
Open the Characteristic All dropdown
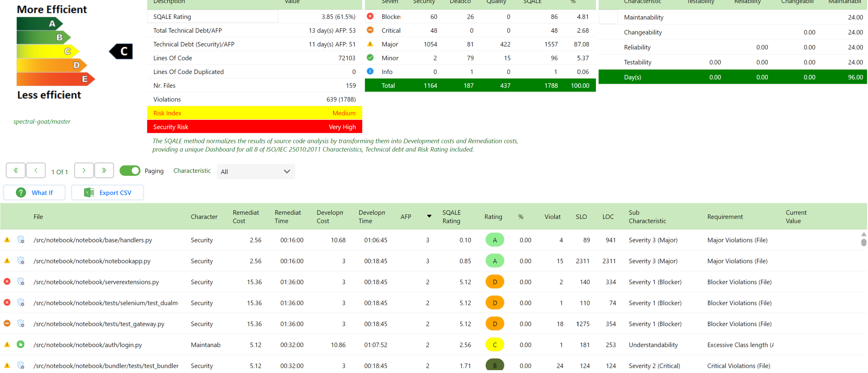[256, 172]
